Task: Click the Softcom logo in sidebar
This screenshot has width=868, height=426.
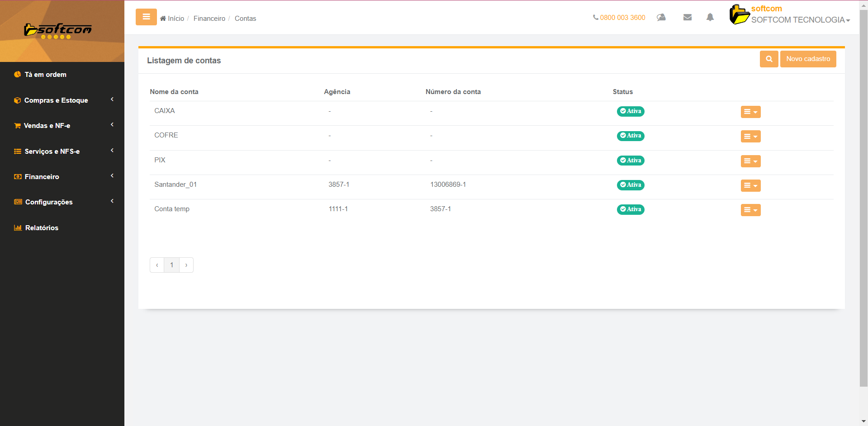Action: click(58, 31)
